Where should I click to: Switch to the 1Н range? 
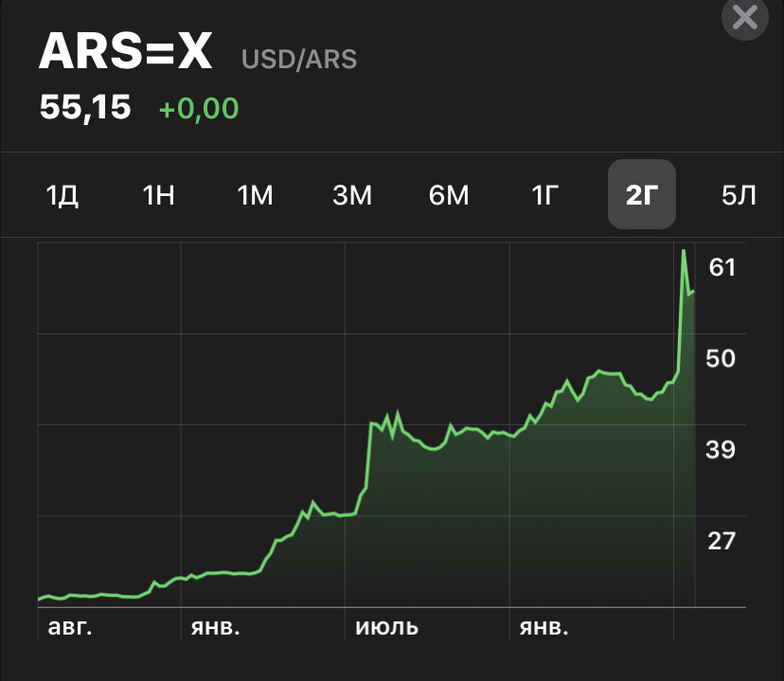(x=158, y=195)
